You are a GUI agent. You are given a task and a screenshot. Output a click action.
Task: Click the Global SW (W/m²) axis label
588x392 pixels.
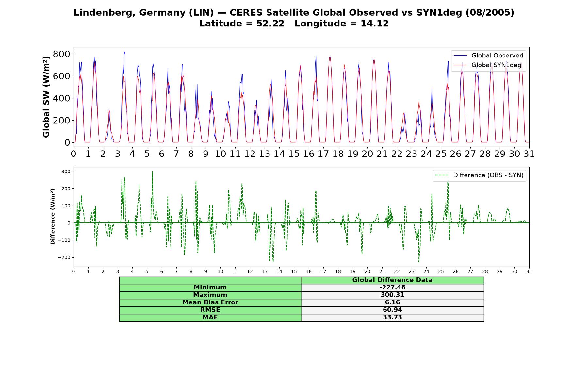46,97
